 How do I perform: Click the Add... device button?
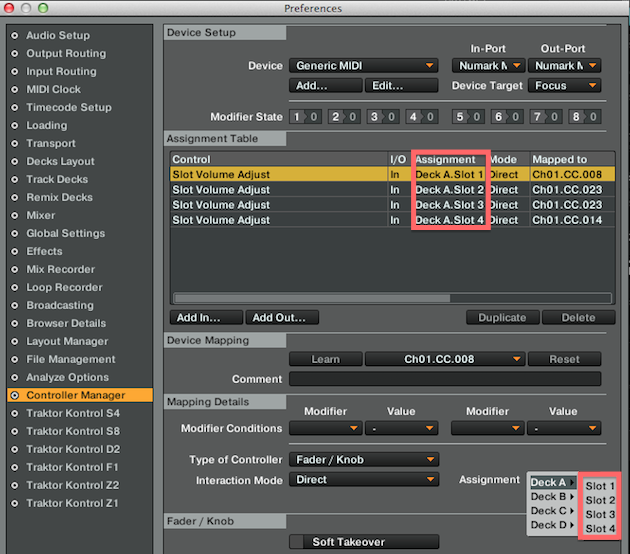[324, 86]
